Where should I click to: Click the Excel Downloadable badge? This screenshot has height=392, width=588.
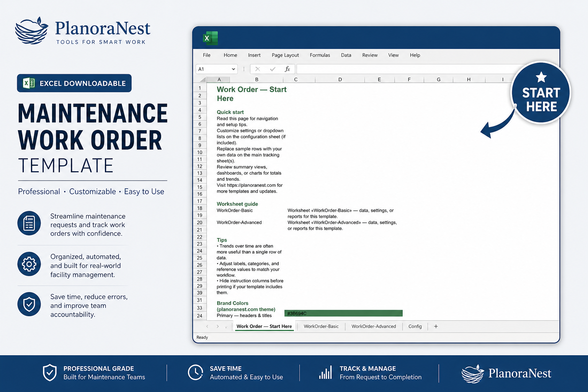click(x=74, y=83)
